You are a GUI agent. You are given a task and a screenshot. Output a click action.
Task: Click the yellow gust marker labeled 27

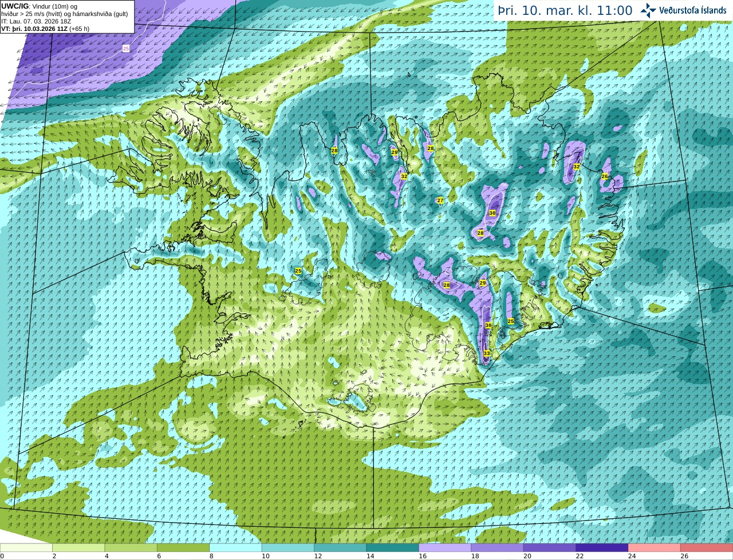coord(440,200)
